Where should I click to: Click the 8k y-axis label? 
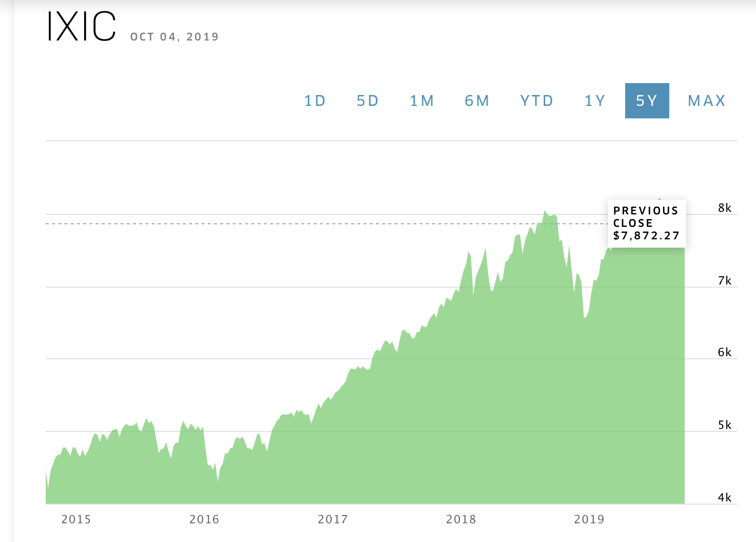(x=725, y=208)
